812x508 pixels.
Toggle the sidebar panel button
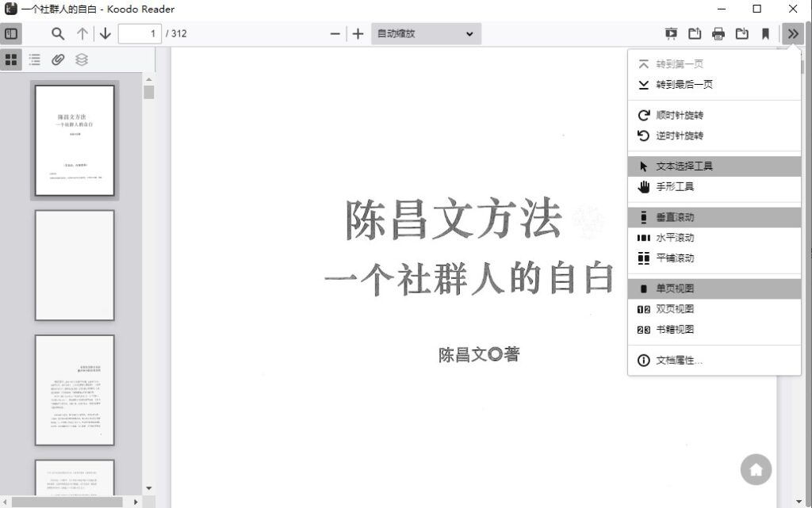[11, 34]
